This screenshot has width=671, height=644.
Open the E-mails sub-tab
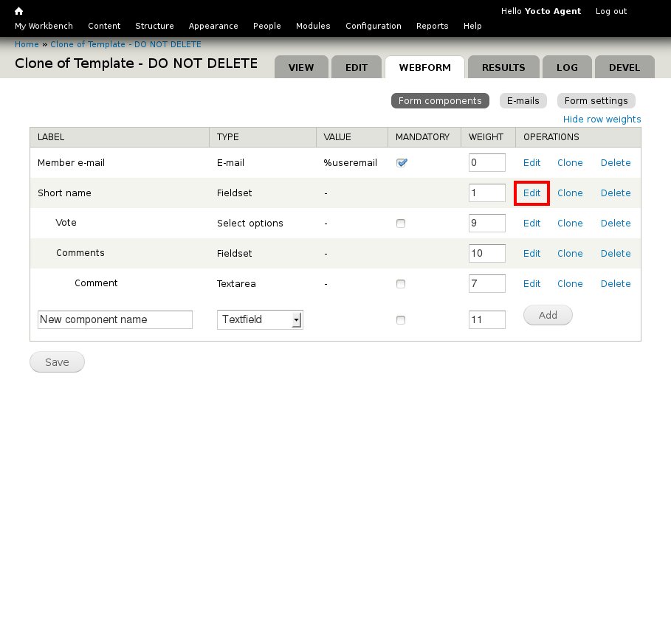[523, 101]
